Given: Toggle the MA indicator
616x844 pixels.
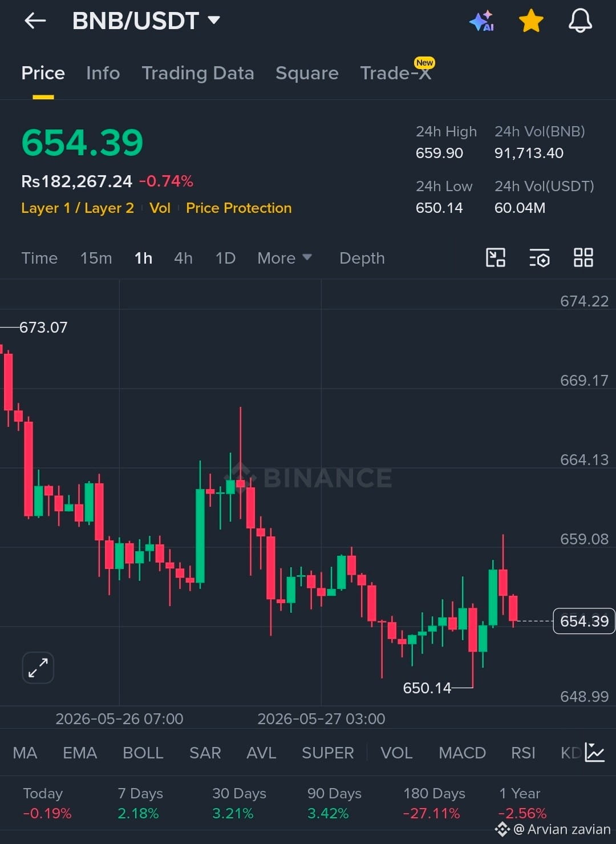Looking at the screenshot, I should coord(25,753).
